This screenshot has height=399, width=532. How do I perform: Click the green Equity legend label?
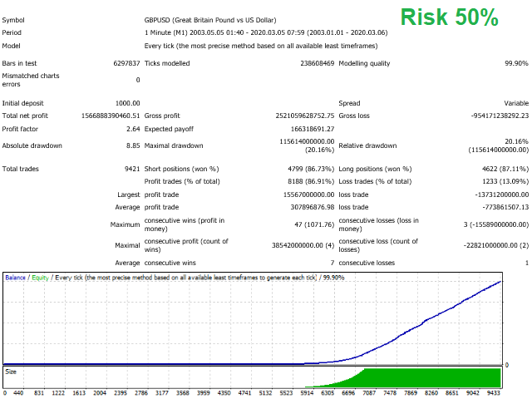coord(39,277)
